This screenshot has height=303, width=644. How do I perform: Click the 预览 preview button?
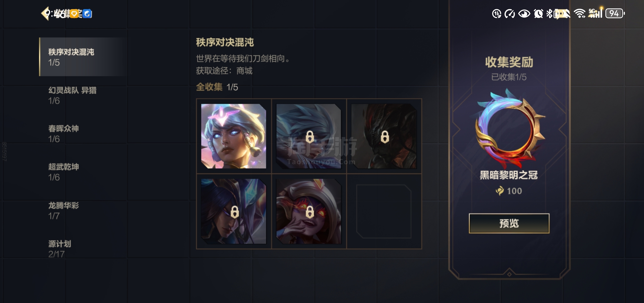tap(509, 223)
